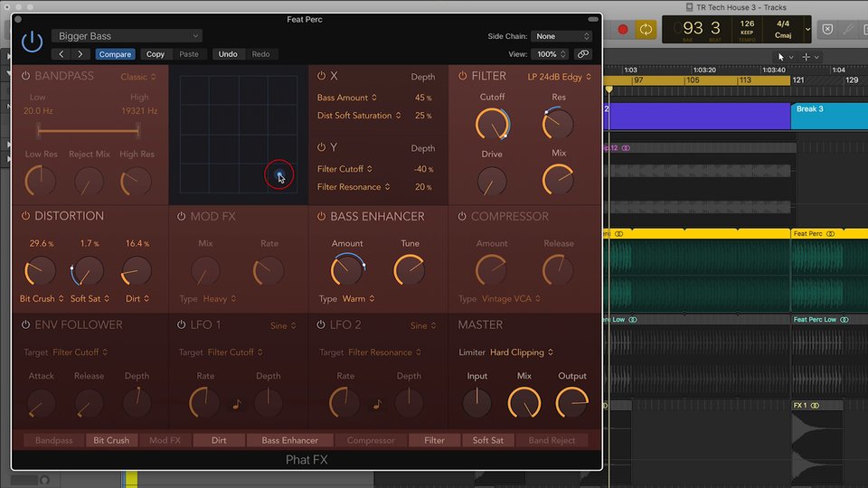Toggle the Y axis power button
868x488 pixels.
point(321,147)
